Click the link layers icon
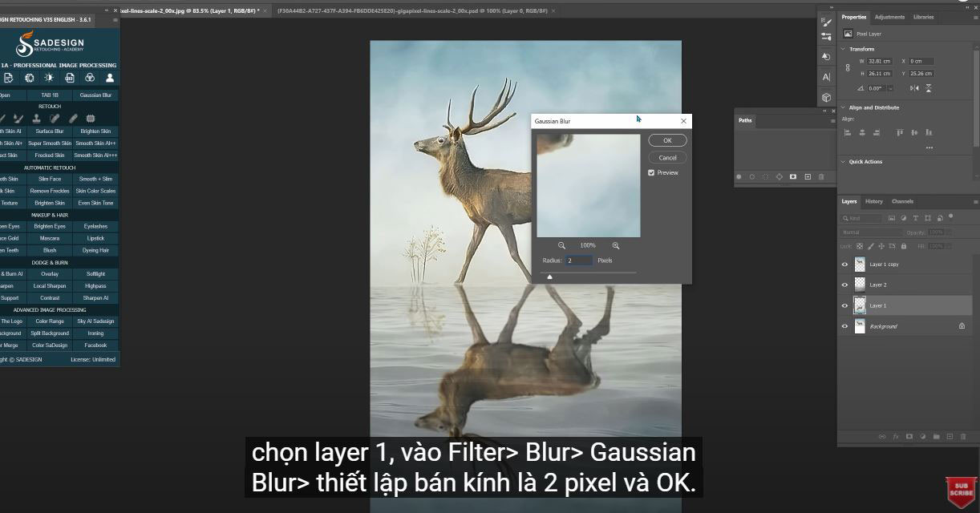The image size is (980, 513). click(x=882, y=437)
